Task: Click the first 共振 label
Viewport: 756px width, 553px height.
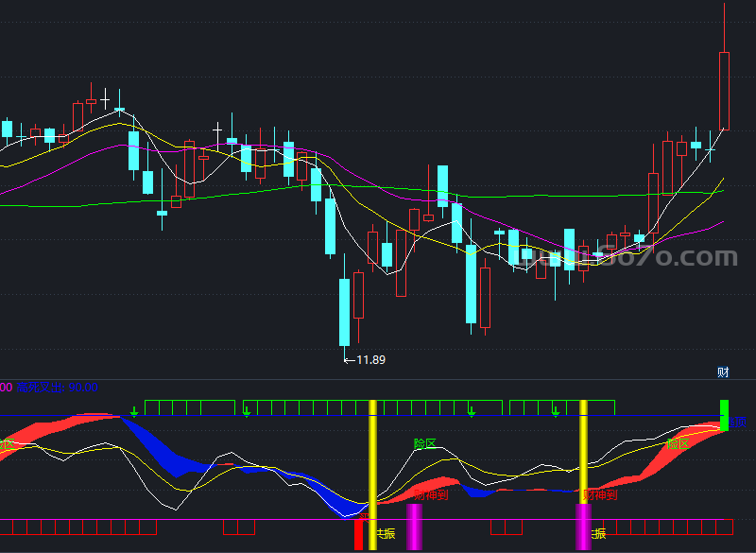Action: (386, 533)
